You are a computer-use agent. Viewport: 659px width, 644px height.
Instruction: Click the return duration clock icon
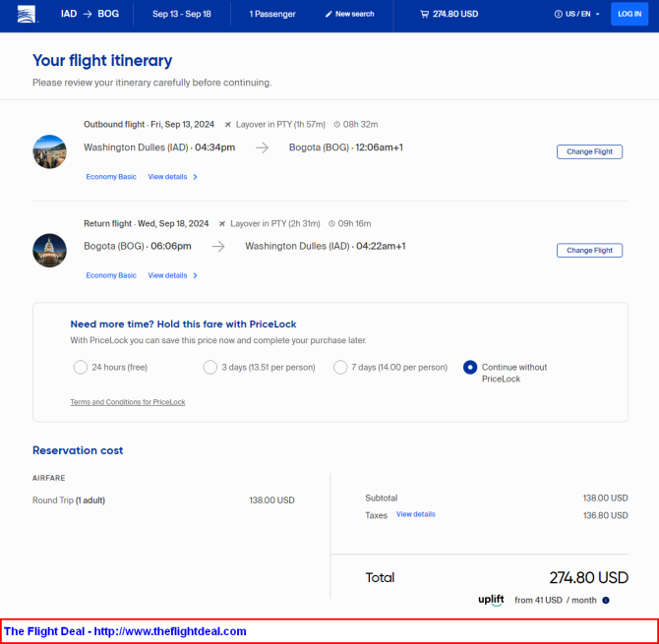point(331,223)
